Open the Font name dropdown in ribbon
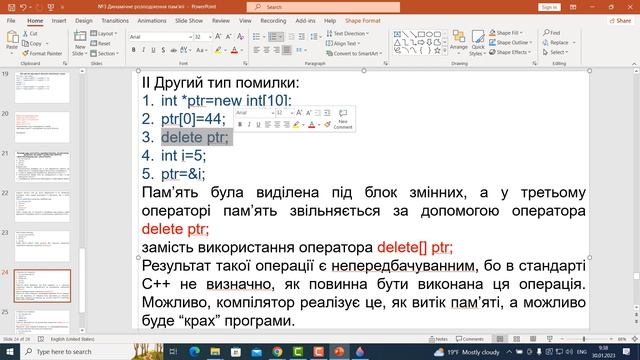 click(x=190, y=37)
